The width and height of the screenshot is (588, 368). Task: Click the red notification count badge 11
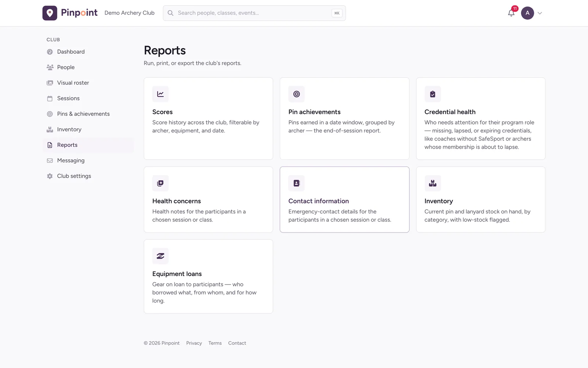pyautogui.click(x=515, y=8)
